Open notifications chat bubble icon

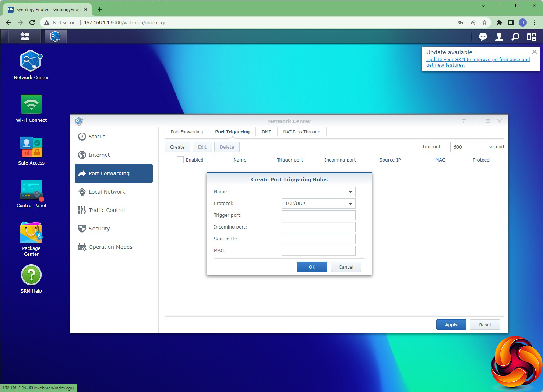(x=483, y=36)
